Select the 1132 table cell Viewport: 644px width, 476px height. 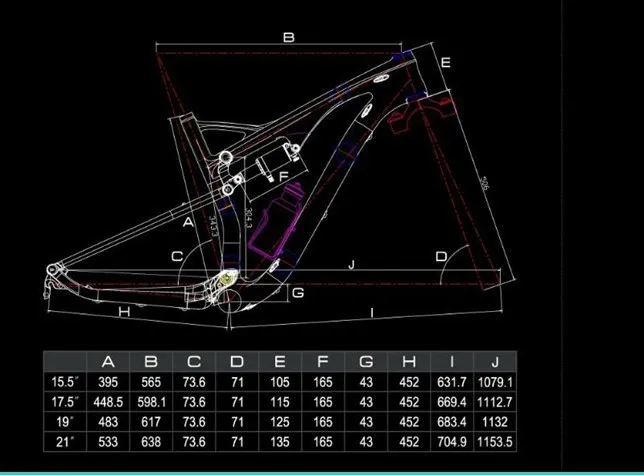[495, 422]
